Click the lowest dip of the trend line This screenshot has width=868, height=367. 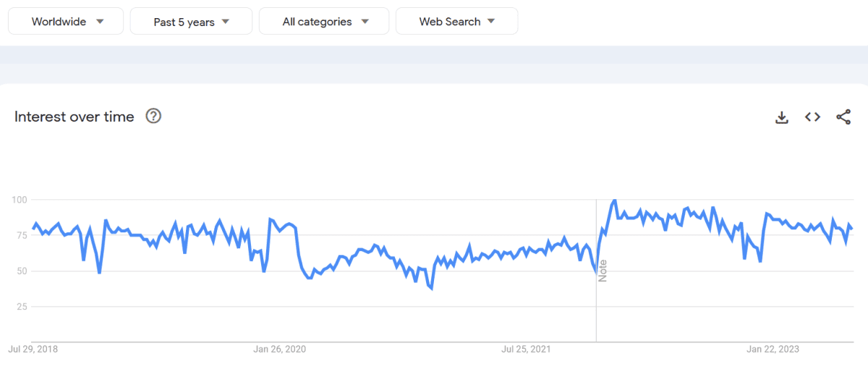point(431,289)
